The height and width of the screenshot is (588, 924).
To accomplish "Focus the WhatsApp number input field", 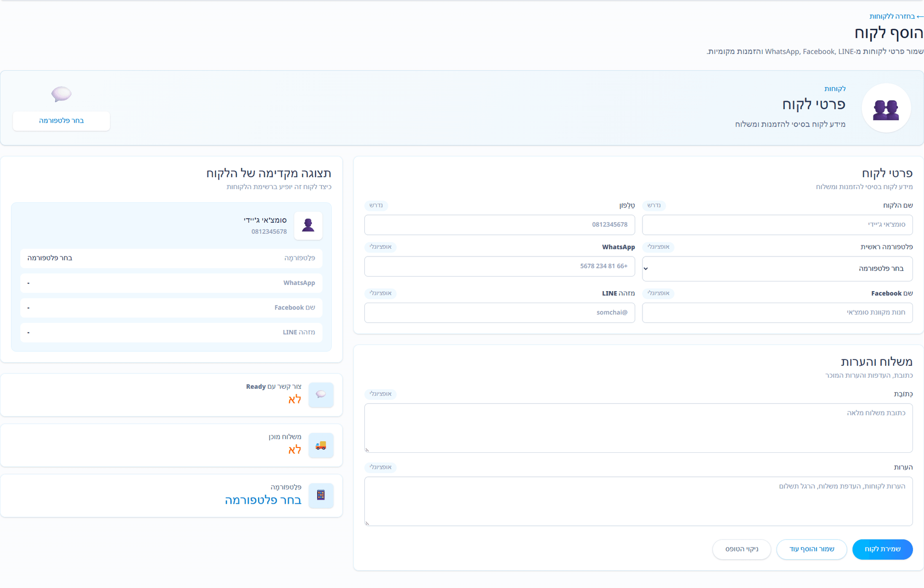I will tap(500, 266).
